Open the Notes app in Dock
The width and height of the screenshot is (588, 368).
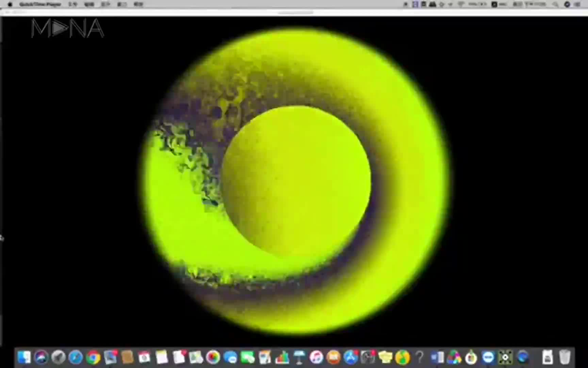click(x=162, y=357)
